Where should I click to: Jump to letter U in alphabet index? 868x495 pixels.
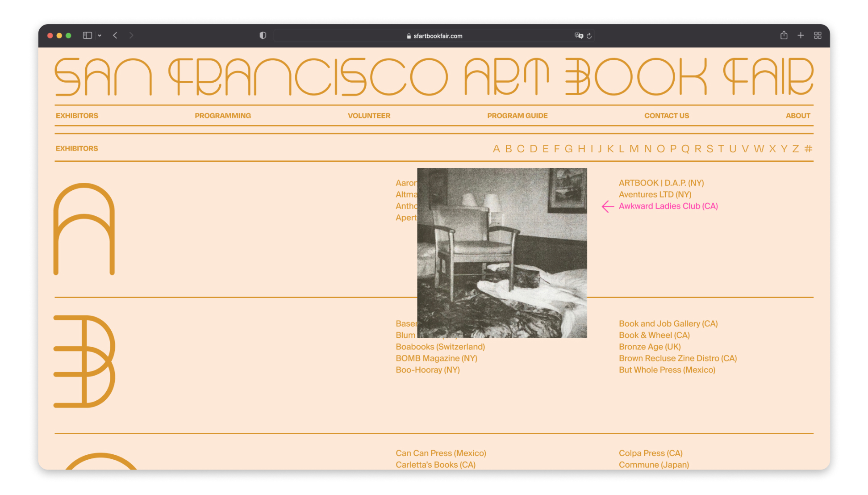tap(733, 149)
